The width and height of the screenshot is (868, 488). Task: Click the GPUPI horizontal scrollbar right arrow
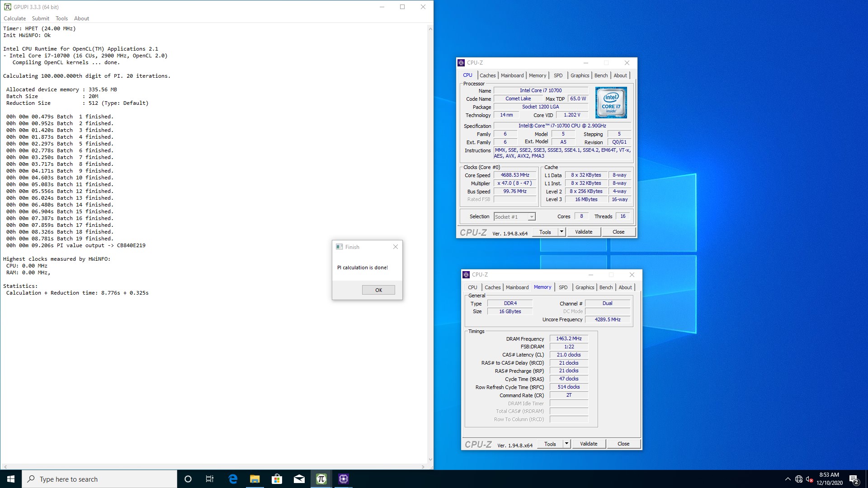(x=423, y=467)
